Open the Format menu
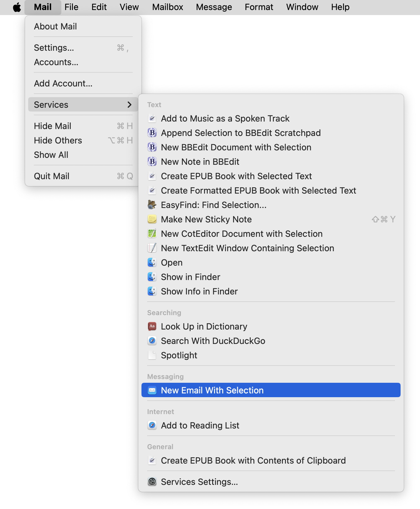 [x=259, y=7]
